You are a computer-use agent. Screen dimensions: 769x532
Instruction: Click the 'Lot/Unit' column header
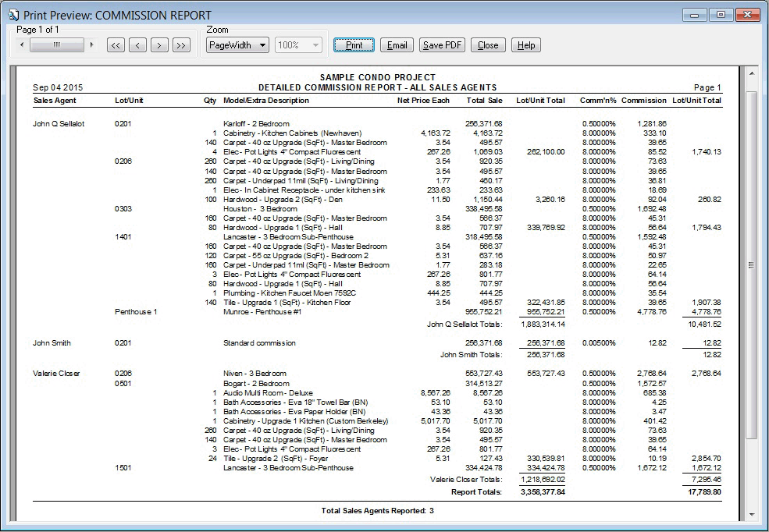[x=129, y=101]
